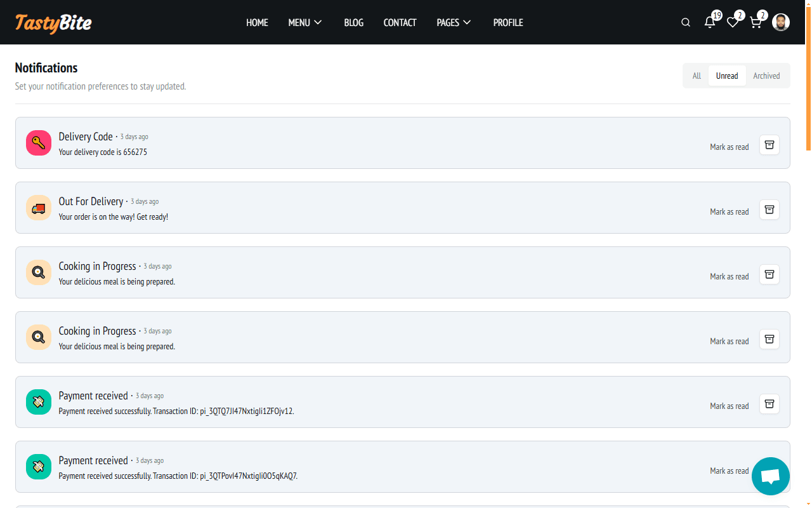
Task: Mark Delivery Code notification as read
Action: click(729, 147)
